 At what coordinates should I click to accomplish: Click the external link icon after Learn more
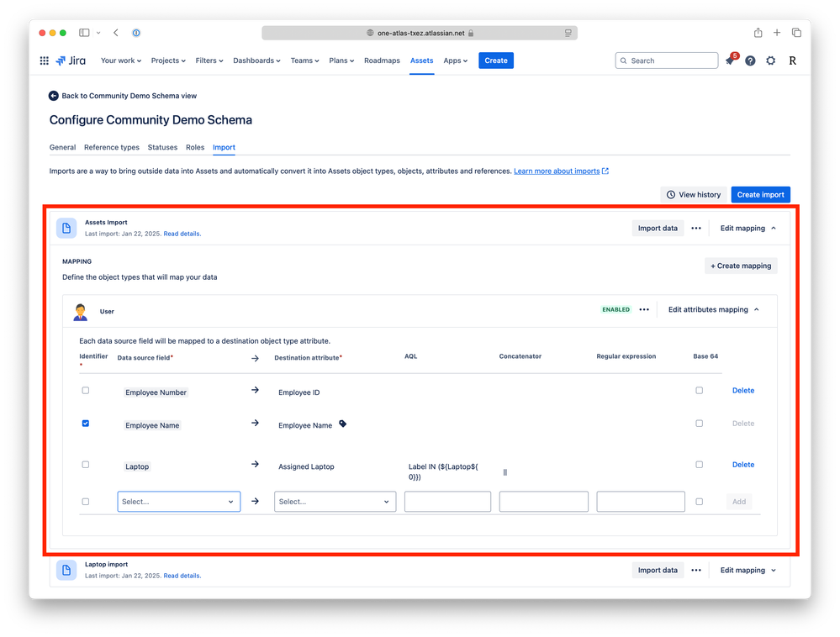(605, 171)
